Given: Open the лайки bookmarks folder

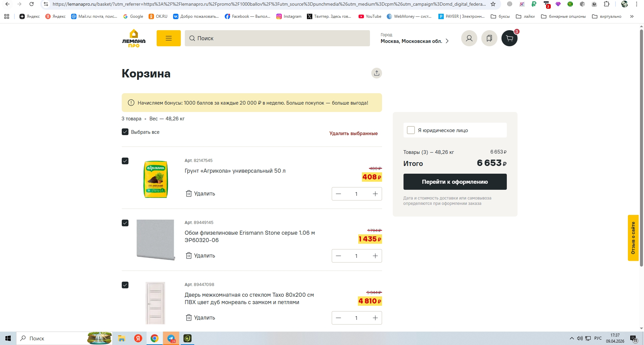Looking at the screenshot, I should click(x=525, y=16).
